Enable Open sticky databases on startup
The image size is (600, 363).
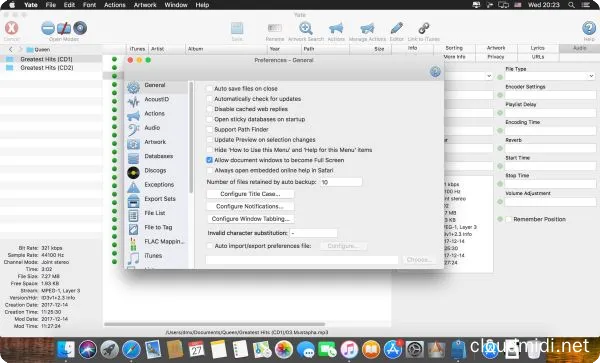click(209, 120)
